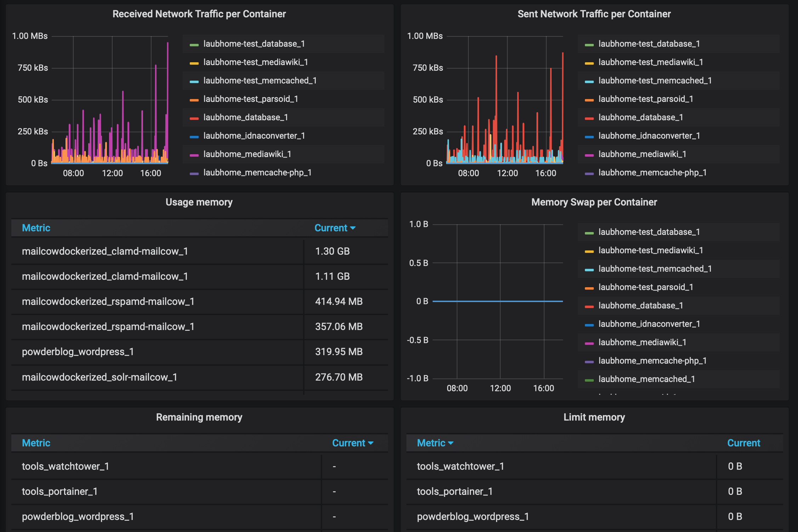Toggle laubhome_memcached_1 series in Memory Swap legend

pyautogui.click(x=646, y=379)
